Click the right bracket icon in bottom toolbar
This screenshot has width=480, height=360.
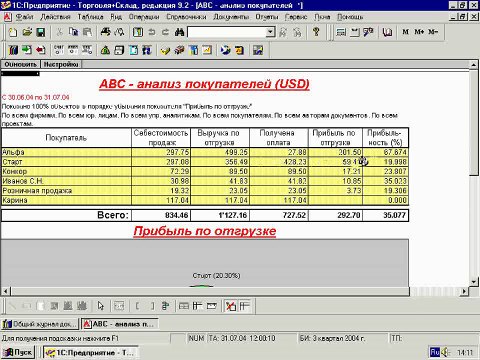click(x=152, y=306)
